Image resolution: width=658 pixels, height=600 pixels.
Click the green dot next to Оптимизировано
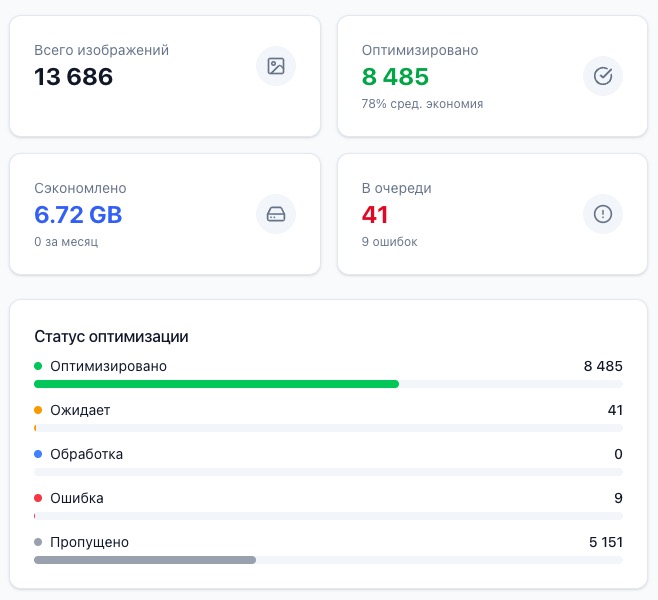(x=38, y=366)
